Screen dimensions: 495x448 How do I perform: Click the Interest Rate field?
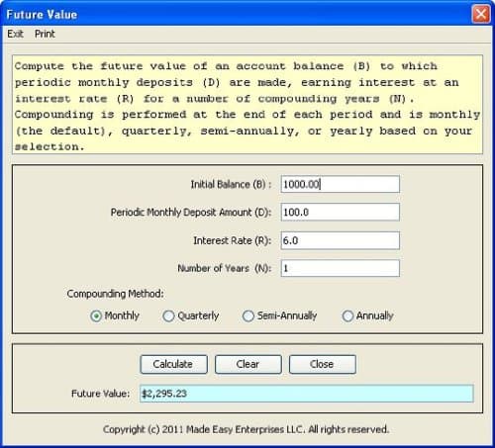pyautogui.click(x=341, y=240)
